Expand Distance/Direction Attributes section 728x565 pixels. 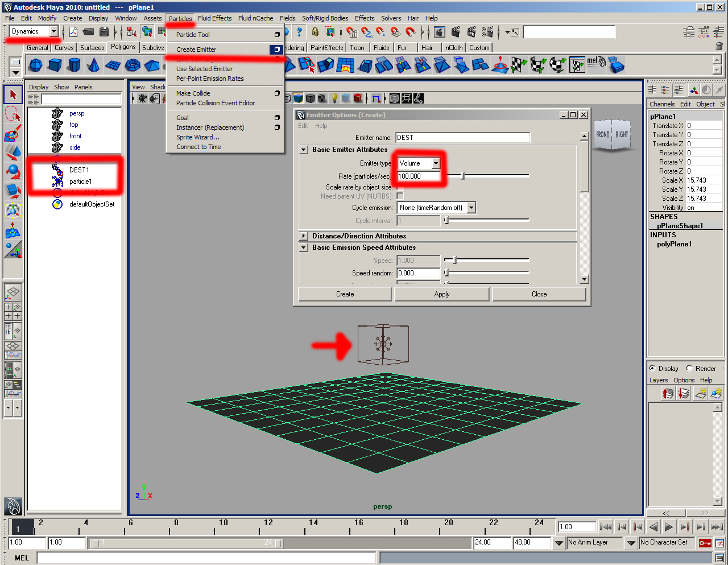(304, 236)
